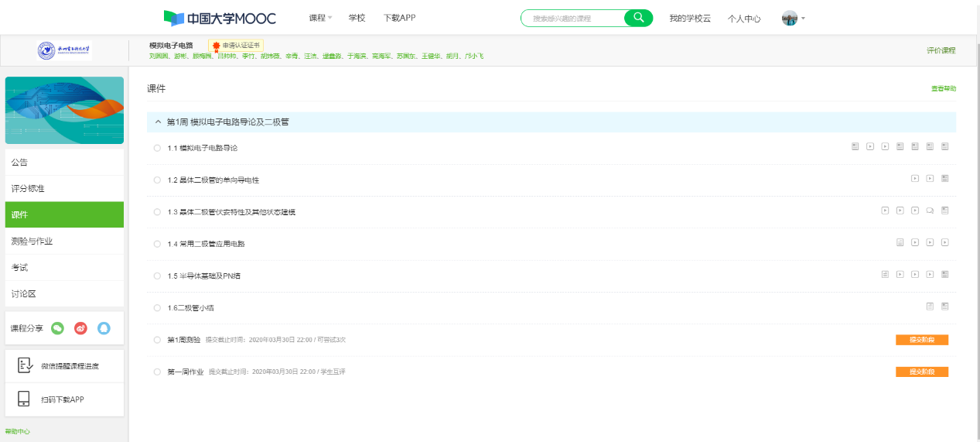Open 测验与作业 in the sidebar

pos(64,241)
